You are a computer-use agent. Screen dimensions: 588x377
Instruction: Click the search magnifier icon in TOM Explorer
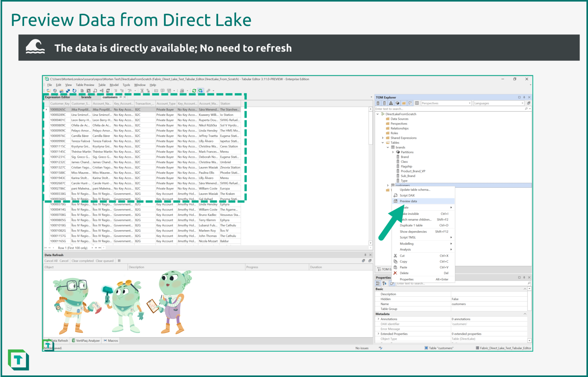click(x=526, y=109)
